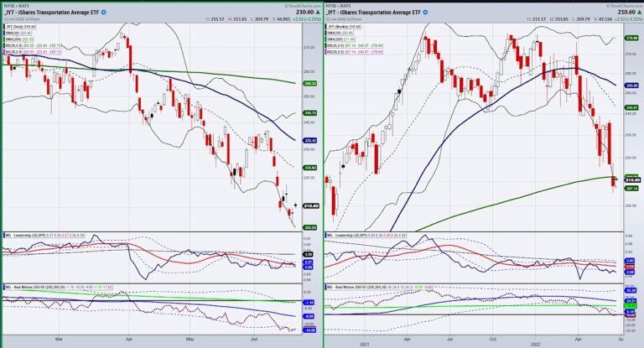Click the 223.83 price tag on daily axis
Screen dimensions: 644x348
coord(310,168)
